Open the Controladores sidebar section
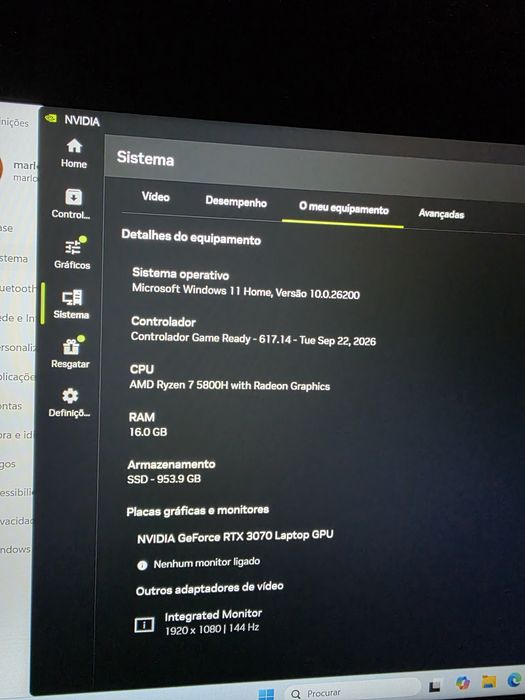The image size is (525, 700). click(x=71, y=204)
